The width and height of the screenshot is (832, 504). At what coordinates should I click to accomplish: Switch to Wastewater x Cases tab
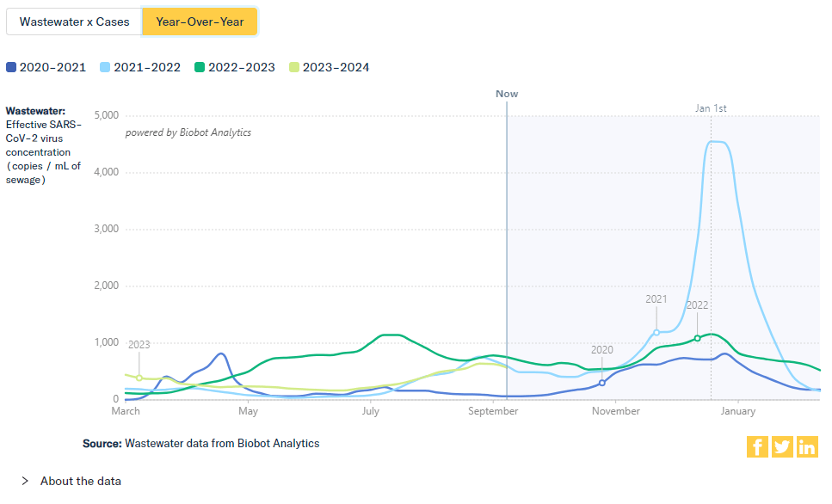(x=74, y=22)
